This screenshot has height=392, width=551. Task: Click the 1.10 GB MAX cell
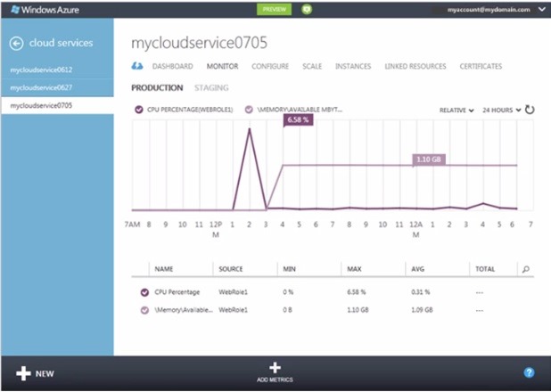[x=358, y=310]
